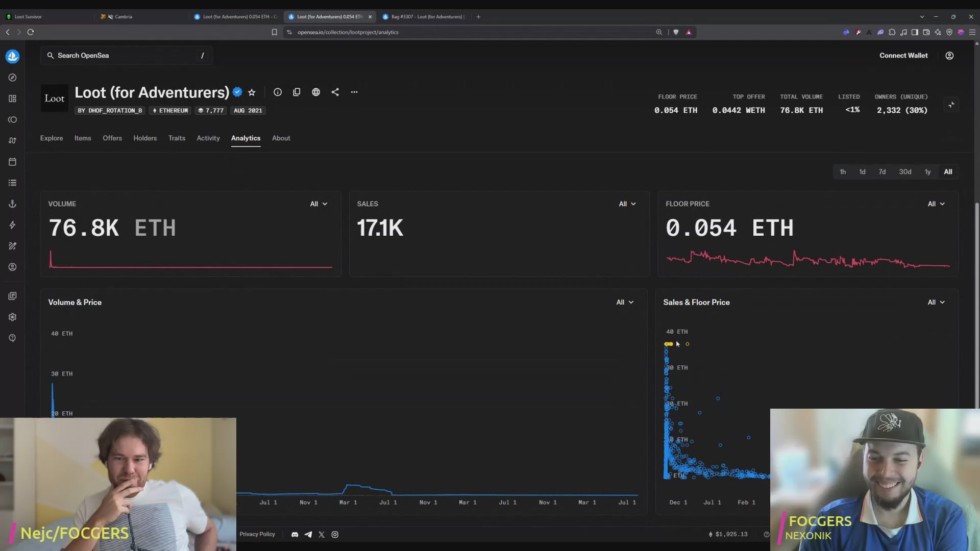Select the 7d time range
This screenshot has height=551, width=980.
pos(882,172)
